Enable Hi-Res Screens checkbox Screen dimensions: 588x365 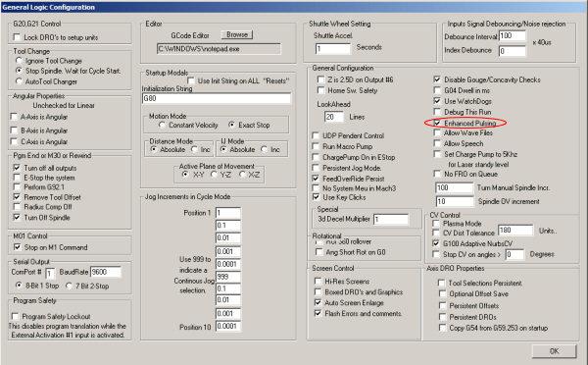click(x=318, y=282)
